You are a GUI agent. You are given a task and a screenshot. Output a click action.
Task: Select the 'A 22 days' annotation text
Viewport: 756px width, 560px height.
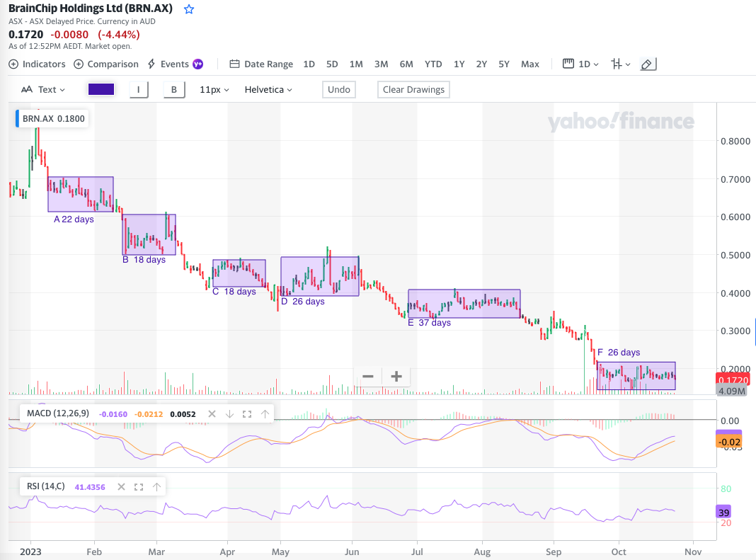[74, 219]
